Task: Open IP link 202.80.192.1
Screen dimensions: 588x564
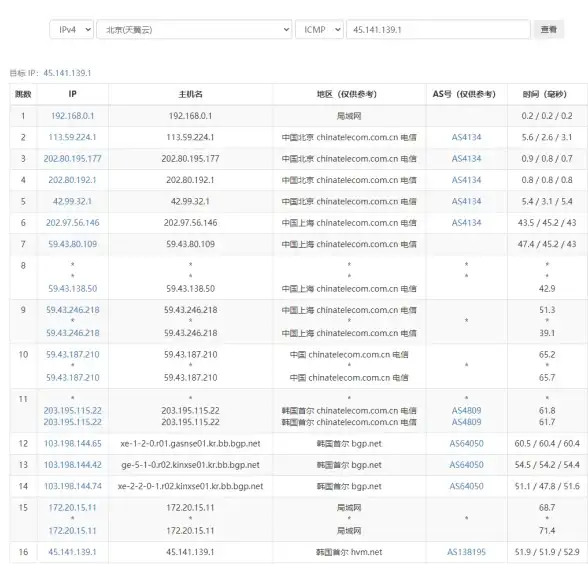Action: (73, 180)
